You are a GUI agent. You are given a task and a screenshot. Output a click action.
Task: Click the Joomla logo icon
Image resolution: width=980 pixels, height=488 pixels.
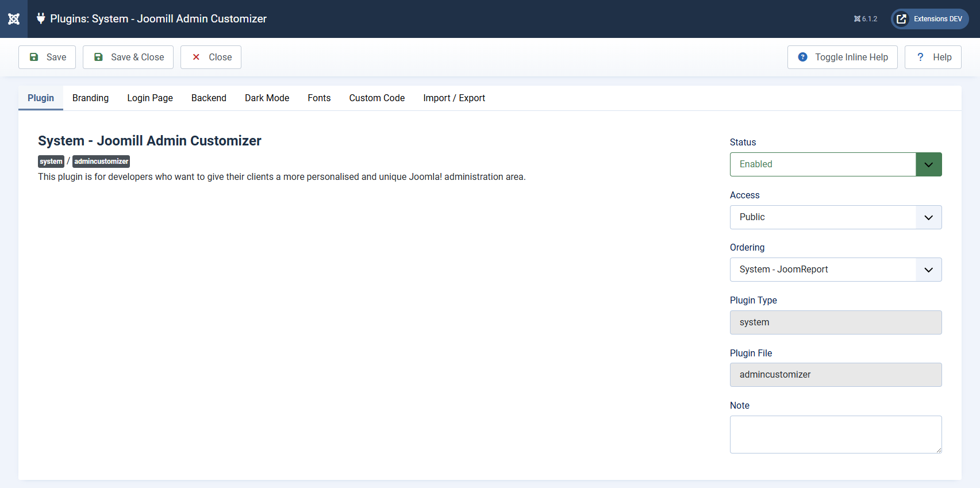click(x=14, y=19)
